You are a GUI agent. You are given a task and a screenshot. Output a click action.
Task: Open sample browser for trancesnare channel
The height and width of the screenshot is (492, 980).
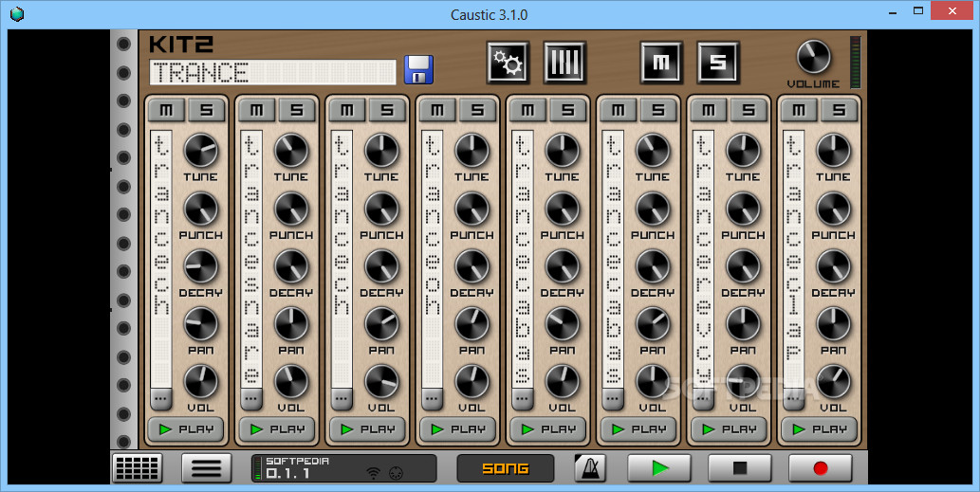(251, 398)
